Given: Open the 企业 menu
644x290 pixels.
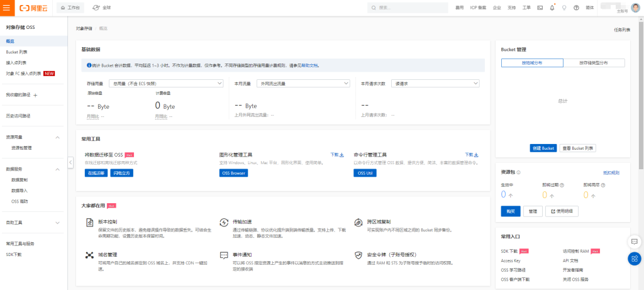Looking at the screenshot, I should coord(497,8).
